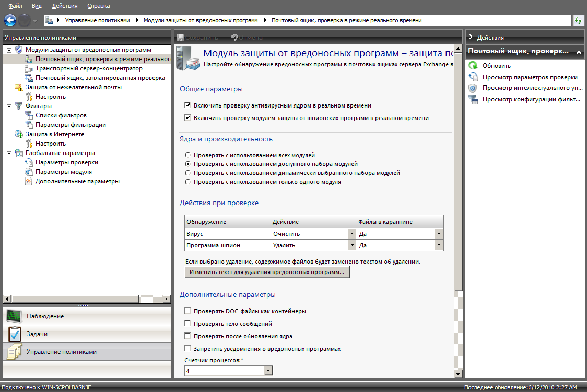Screen dimensions: 587x392
Task: Open Программа-шпион quarantine dropdown
Action: (439, 245)
